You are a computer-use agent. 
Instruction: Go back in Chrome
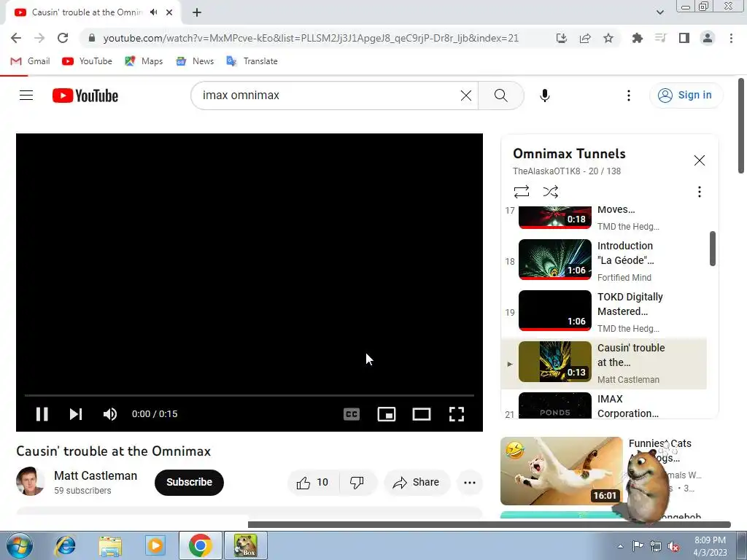click(x=16, y=38)
